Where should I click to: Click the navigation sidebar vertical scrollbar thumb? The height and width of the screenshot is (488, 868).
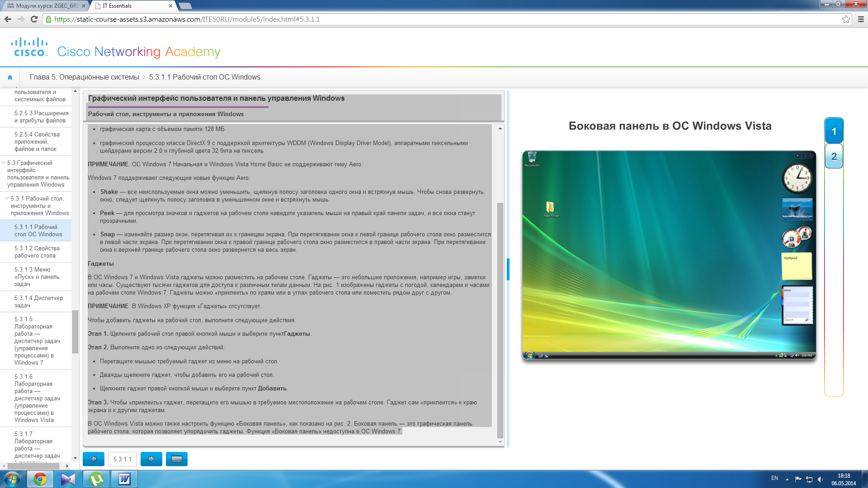point(75,332)
